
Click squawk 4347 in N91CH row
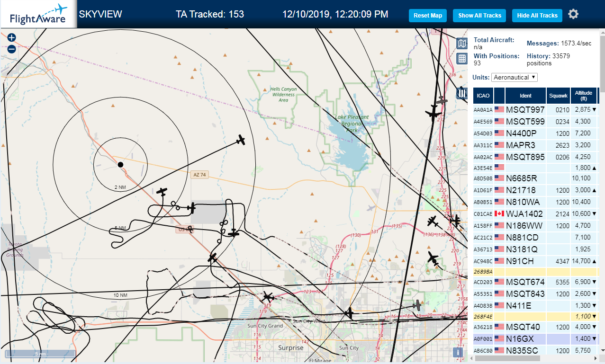pyautogui.click(x=563, y=261)
